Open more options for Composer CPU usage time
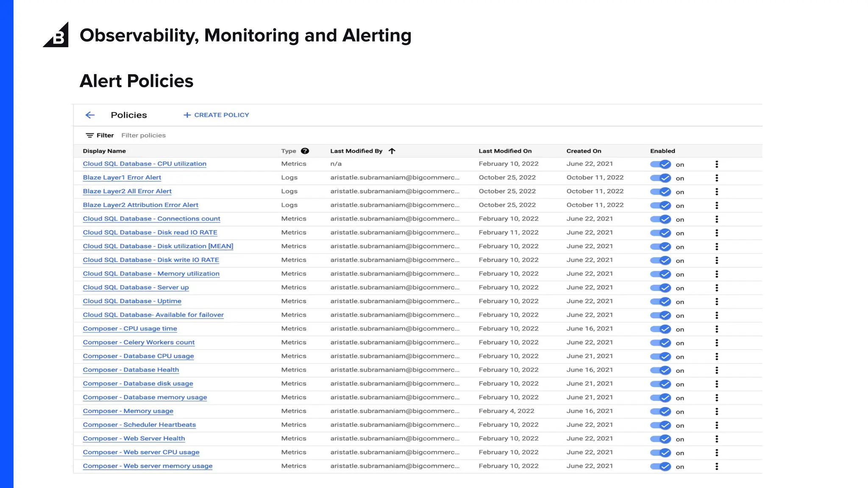Viewport: 868px width, 488px height. point(717,329)
